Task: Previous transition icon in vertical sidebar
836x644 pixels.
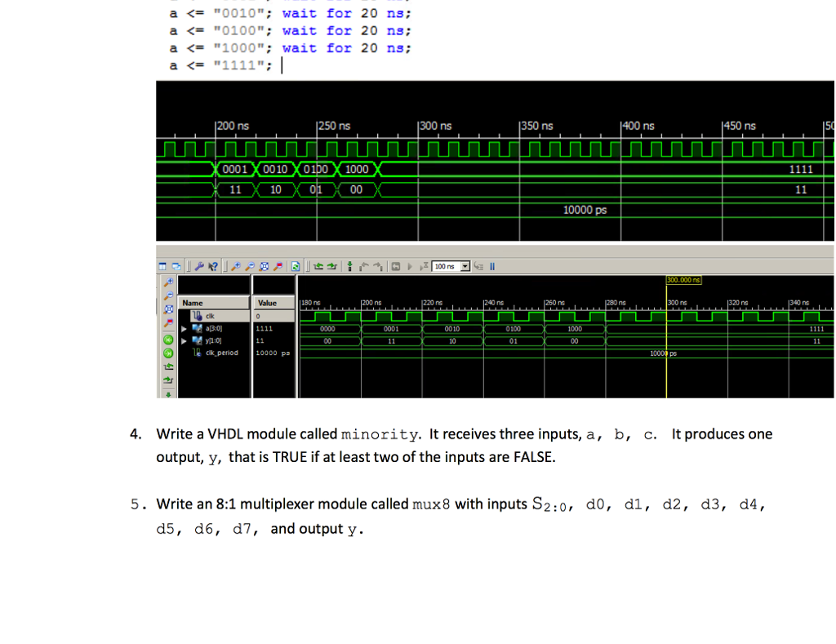Action: pyautogui.click(x=168, y=366)
